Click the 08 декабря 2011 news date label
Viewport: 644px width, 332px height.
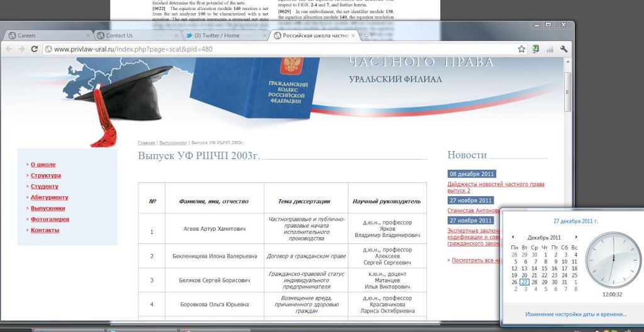[x=472, y=174]
